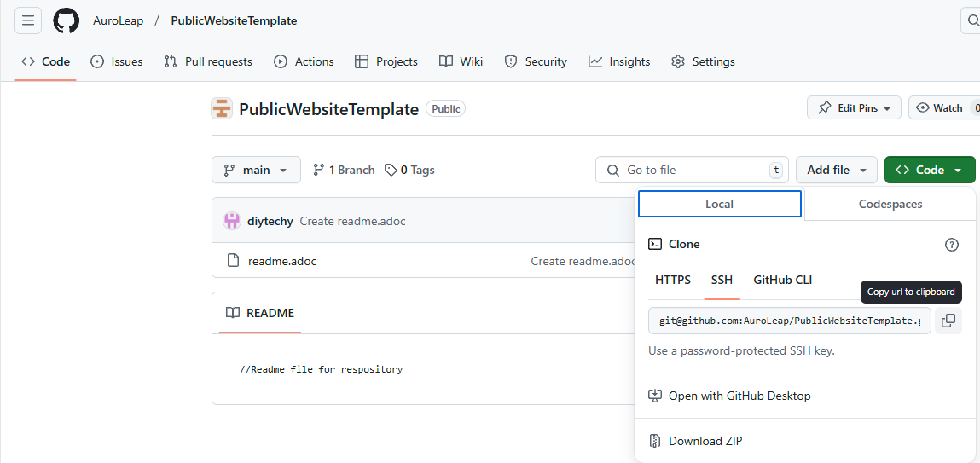Switch to the Codespaces tab
980x463 pixels.
[890, 204]
